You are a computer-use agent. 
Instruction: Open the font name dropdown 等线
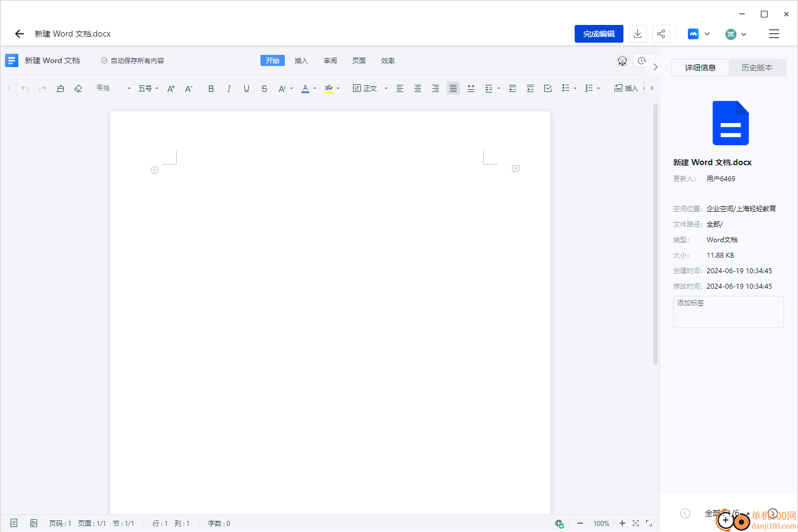114,89
